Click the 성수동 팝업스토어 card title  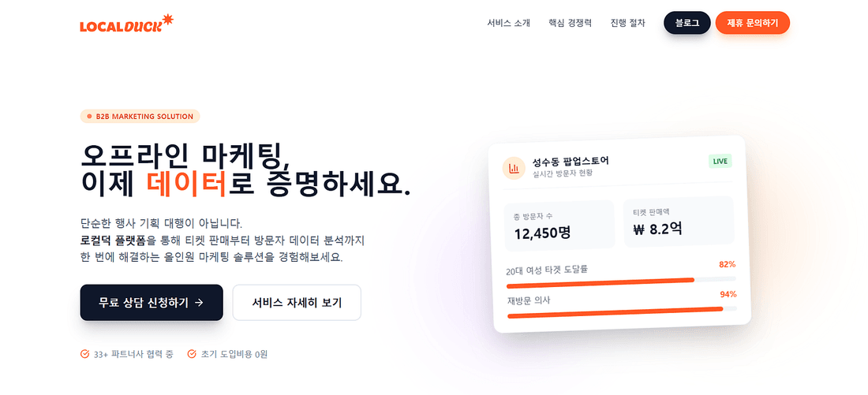pos(571,162)
